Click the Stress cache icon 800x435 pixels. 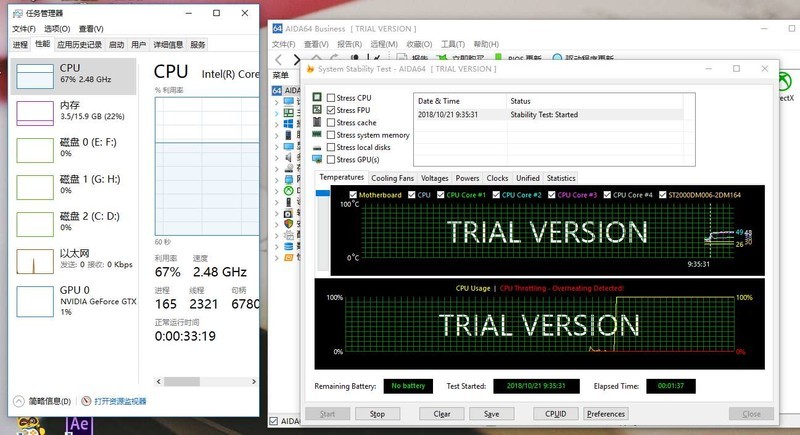(x=317, y=122)
